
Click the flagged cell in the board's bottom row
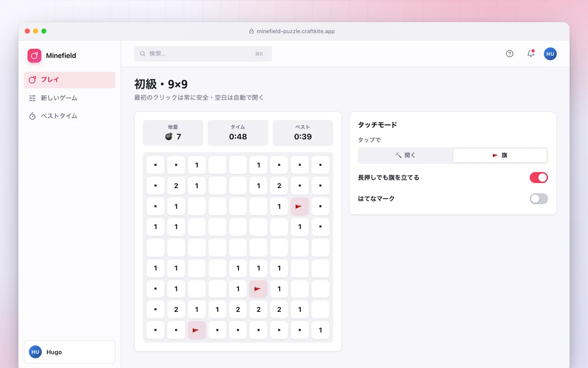[197, 330]
